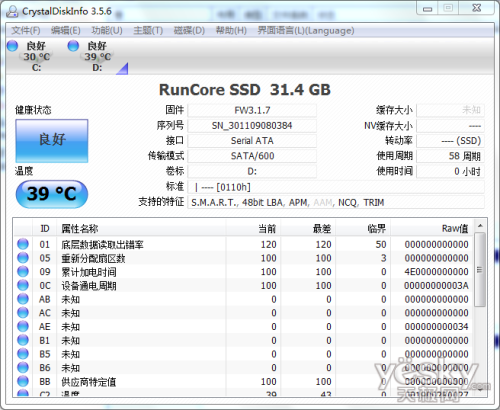Image resolution: width=500 pixels, height=410 pixels.
Task: Open the 磁碟(D) menu
Action: [189, 31]
